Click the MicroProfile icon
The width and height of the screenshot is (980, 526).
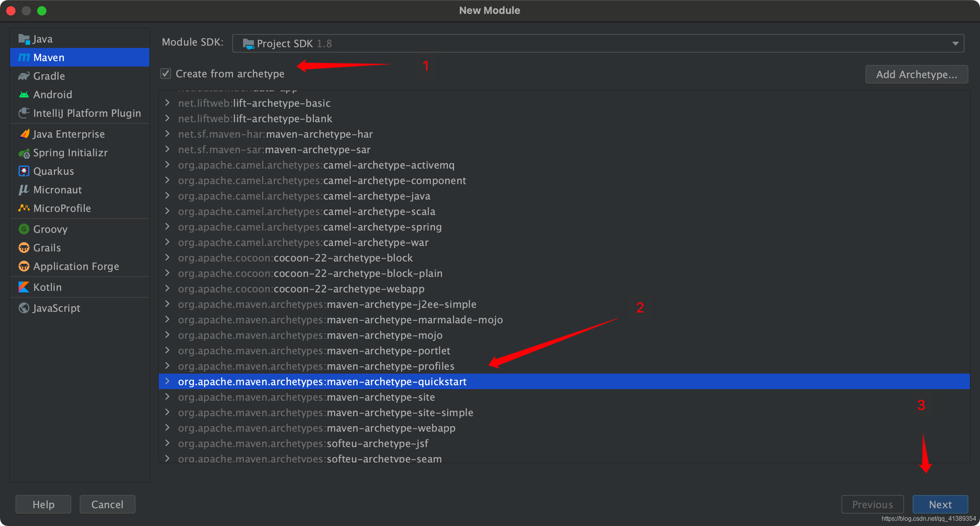pyautogui.click(x=24, y=208)
